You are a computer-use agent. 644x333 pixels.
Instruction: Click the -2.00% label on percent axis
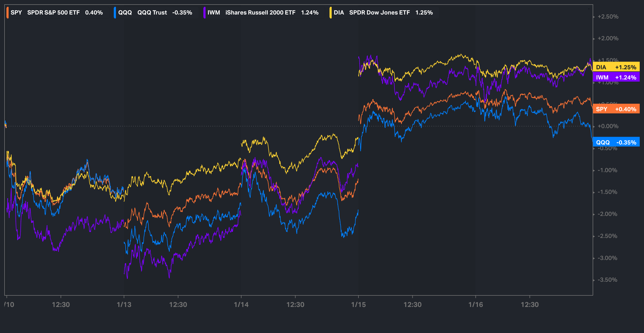pyautogui.click(x=607, y=214)
